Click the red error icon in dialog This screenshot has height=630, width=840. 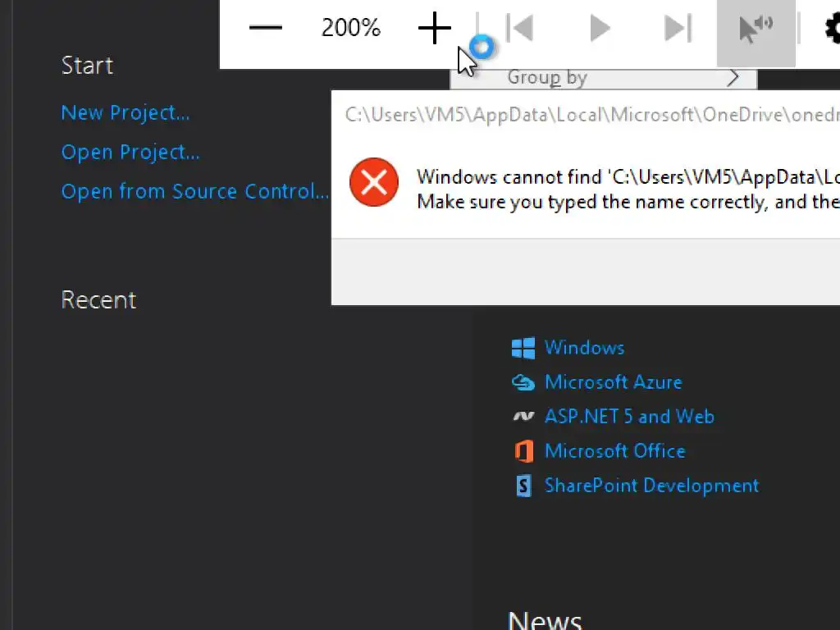coord(374,182)
